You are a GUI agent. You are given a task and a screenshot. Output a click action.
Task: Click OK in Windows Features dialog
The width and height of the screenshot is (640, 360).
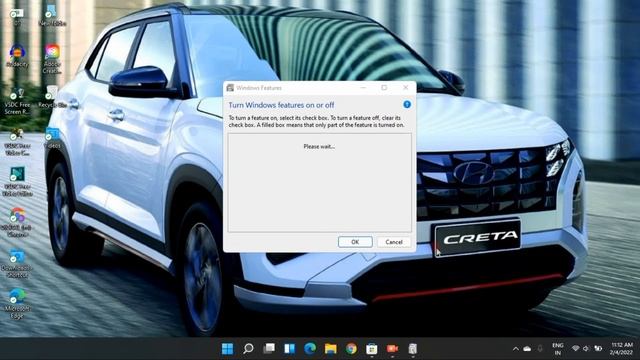[x=355, y=242]
